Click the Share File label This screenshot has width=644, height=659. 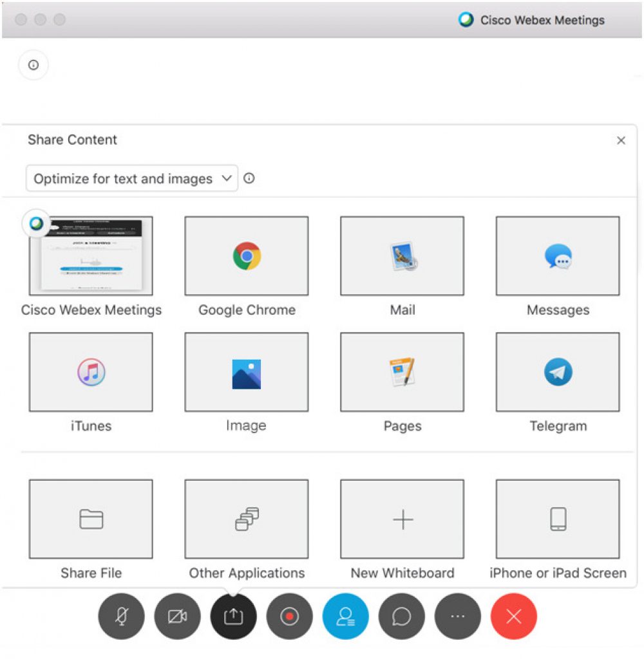coord(91,573)
